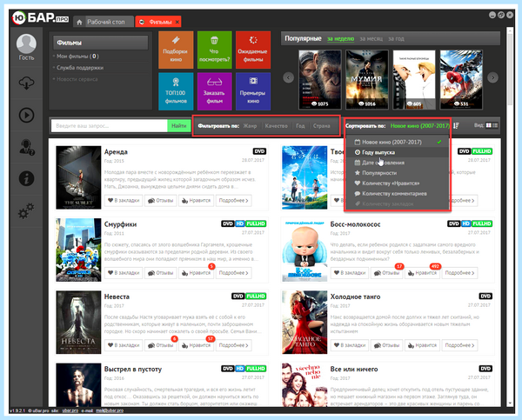Viewport: 522px width, 420px height.
Task: Click the mail@ubar.pro e-mail link
Action: [110, 410]
